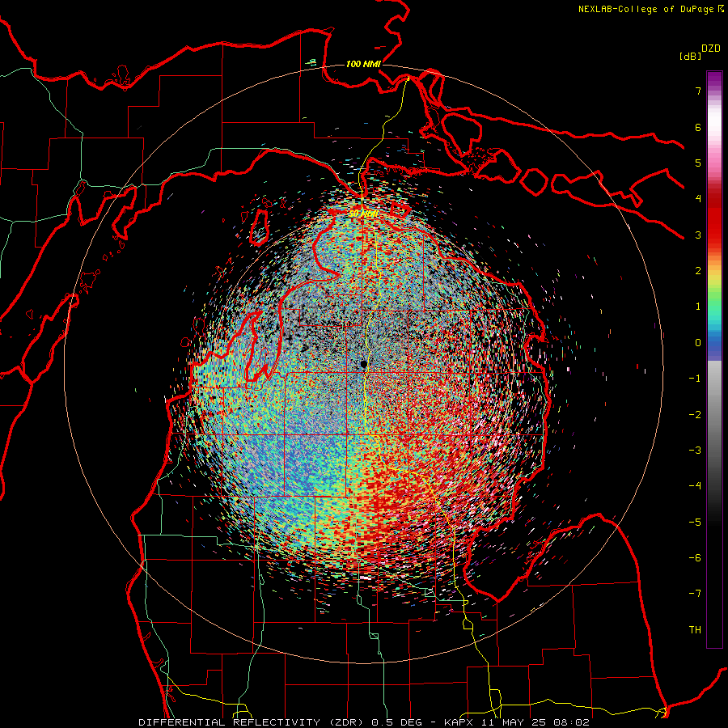Screen dimensions: 728x728
Task: Click the scale label 7
Action: [x=698, y=91]
